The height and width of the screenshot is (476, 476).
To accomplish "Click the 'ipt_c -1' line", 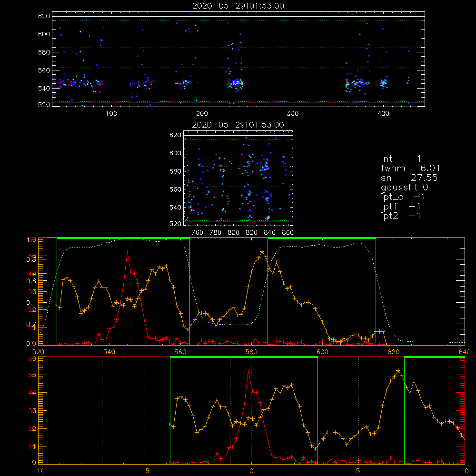I will [403, 197].
